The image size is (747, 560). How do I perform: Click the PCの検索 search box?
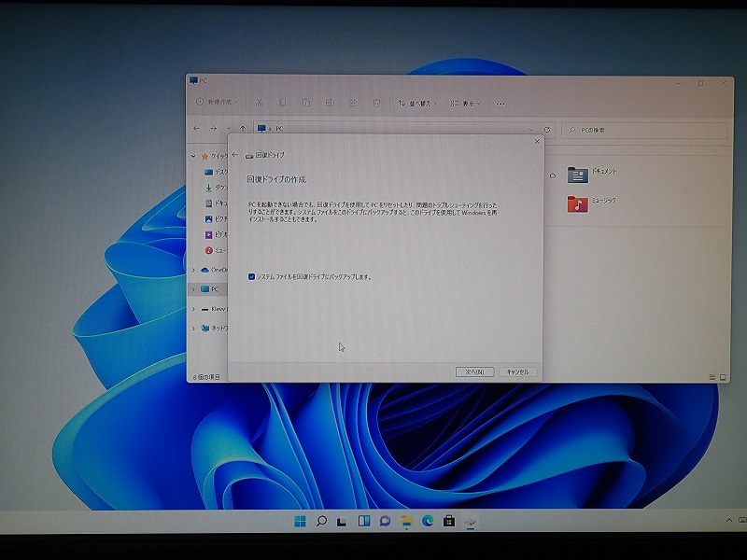644,130
